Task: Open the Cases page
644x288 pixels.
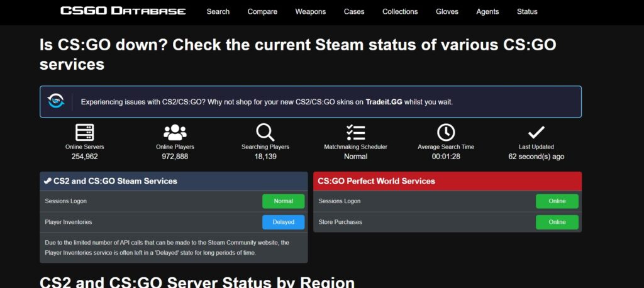Action: 354,11
